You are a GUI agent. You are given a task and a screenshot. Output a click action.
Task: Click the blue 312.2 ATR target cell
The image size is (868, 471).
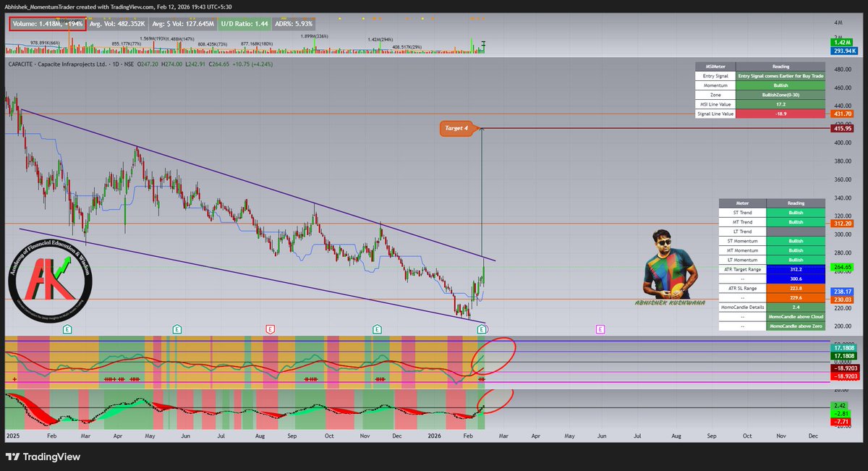point(796,269)
